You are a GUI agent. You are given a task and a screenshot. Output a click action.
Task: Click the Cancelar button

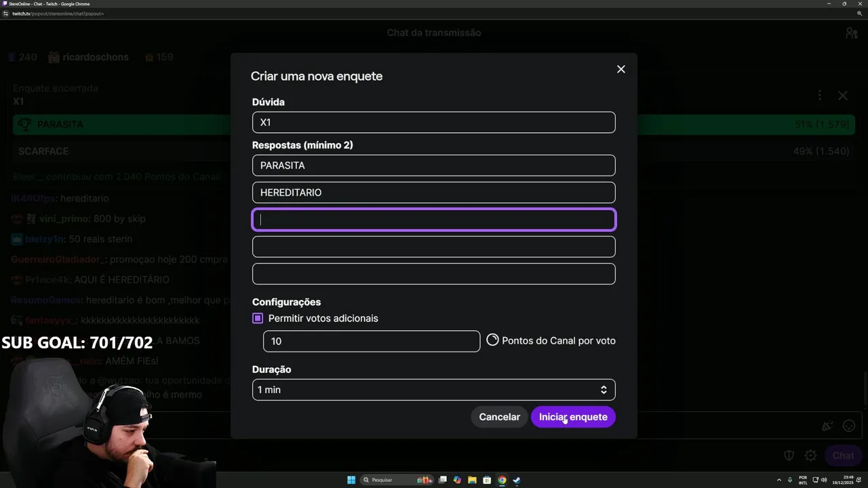499,417
